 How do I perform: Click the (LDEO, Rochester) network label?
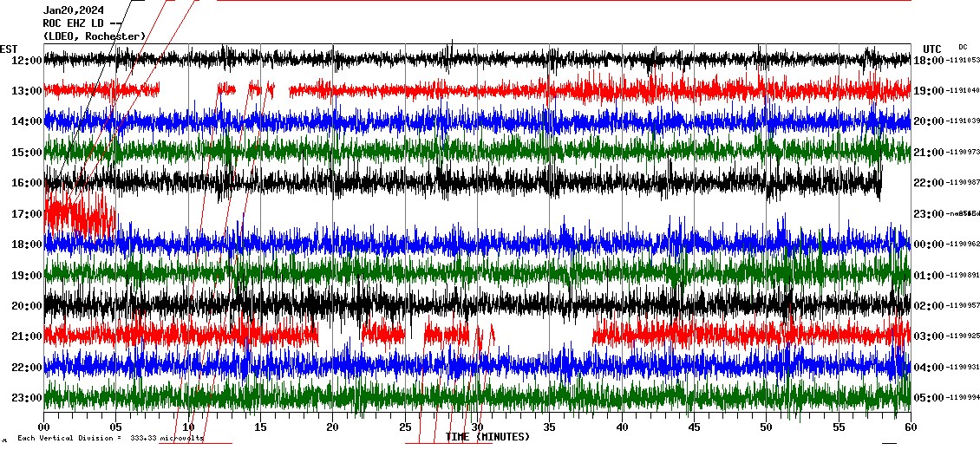pos(95,36)
